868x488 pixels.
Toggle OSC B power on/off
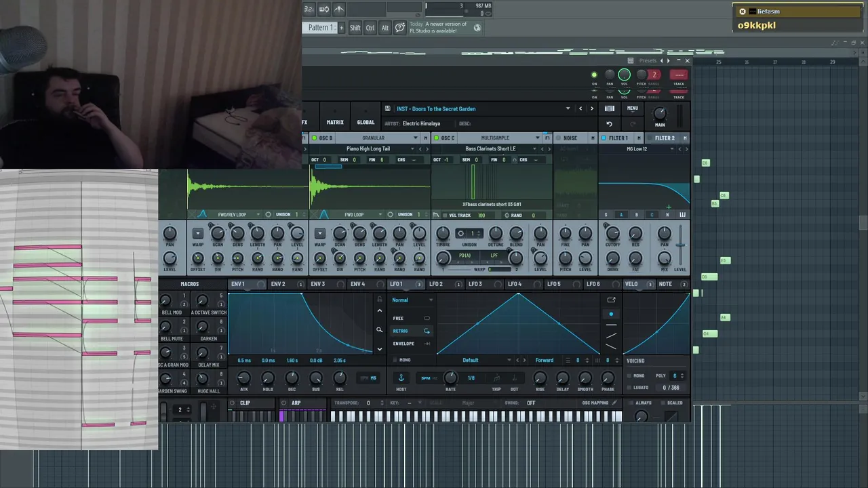(x=314, y=138)
